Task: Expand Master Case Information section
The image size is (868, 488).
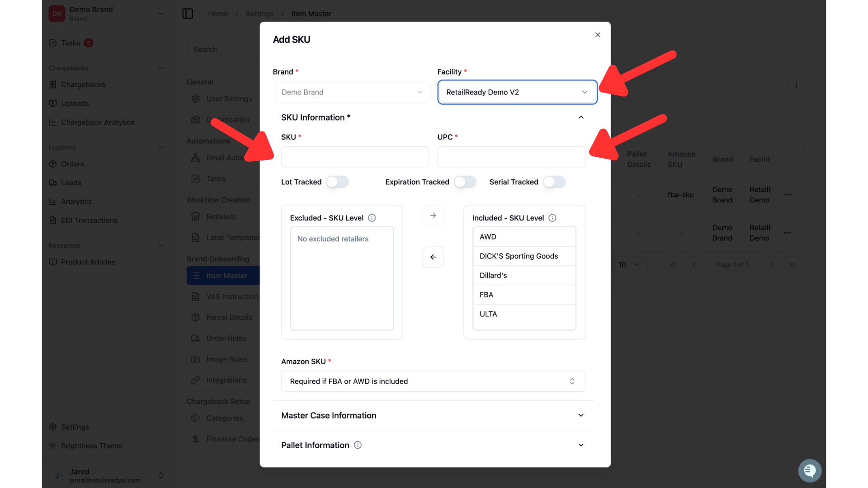Action: coord(433,415)
